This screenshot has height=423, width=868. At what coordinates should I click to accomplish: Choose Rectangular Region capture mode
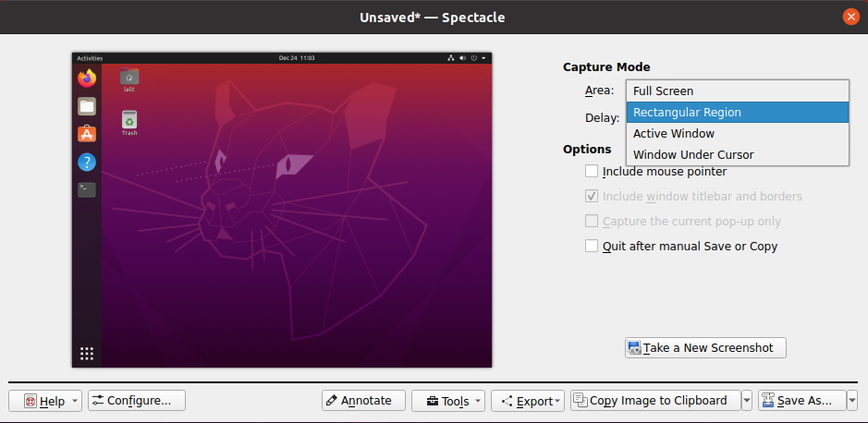pyautogui.click(x=738, y=113)
